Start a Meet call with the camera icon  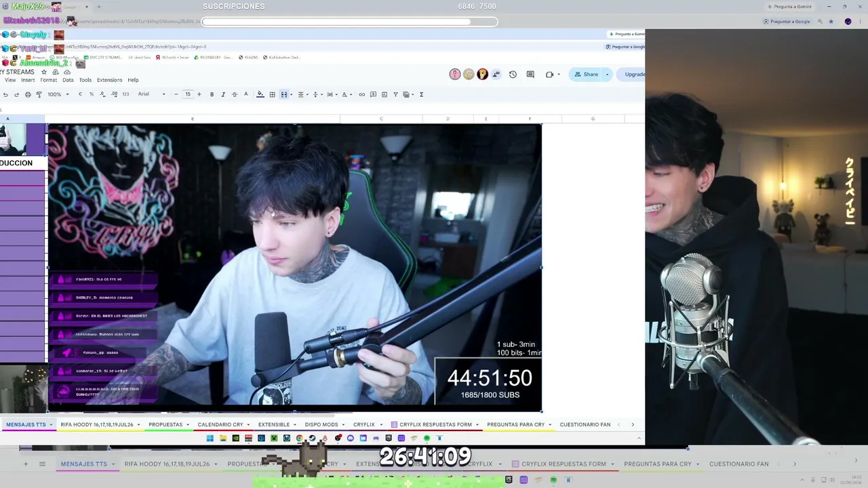550,75
